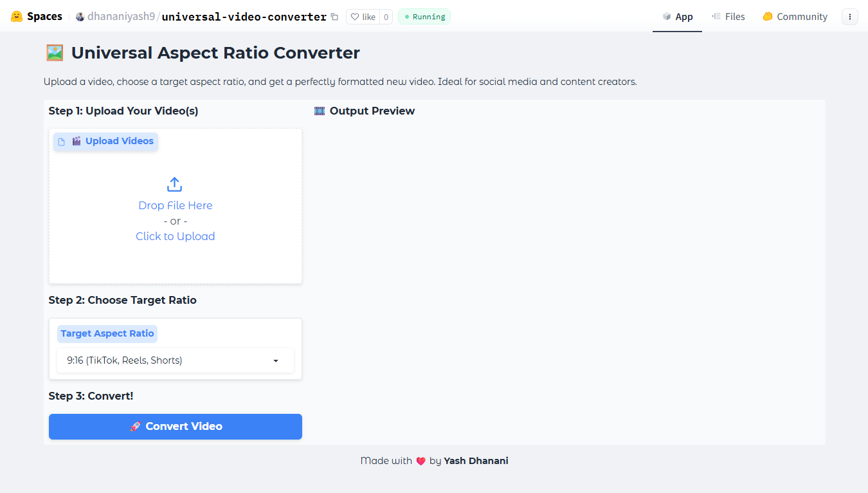Open the Target Aspect Ratio dropdown
Image resolution: width=868 pixels, height=493 pixels.
point(175,360)
